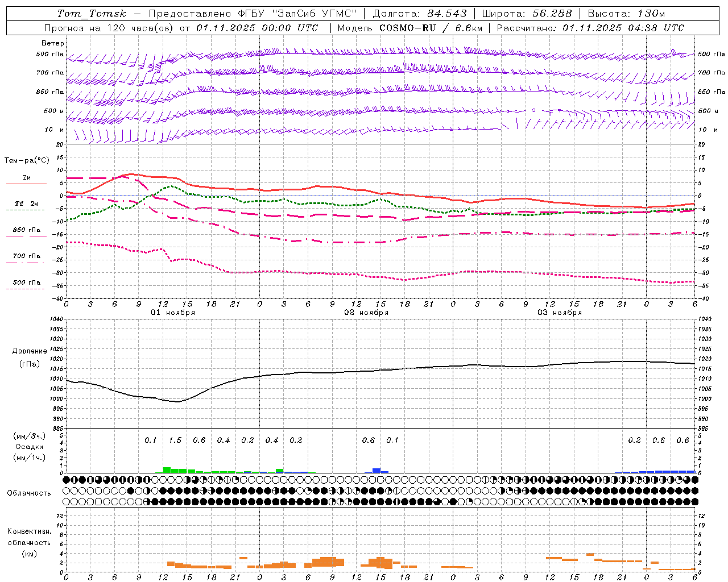Click the "Td 2м" dew point legend entry

tap(26, 203)
